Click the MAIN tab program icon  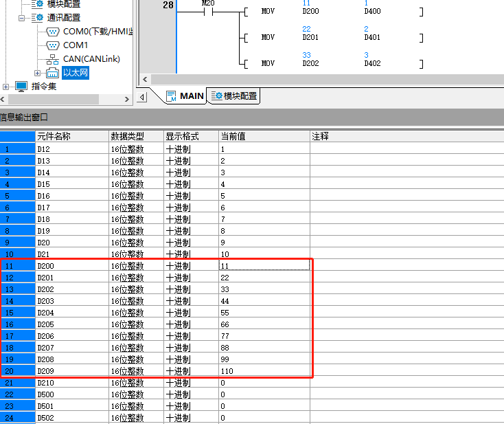click(x=172, y=96)
